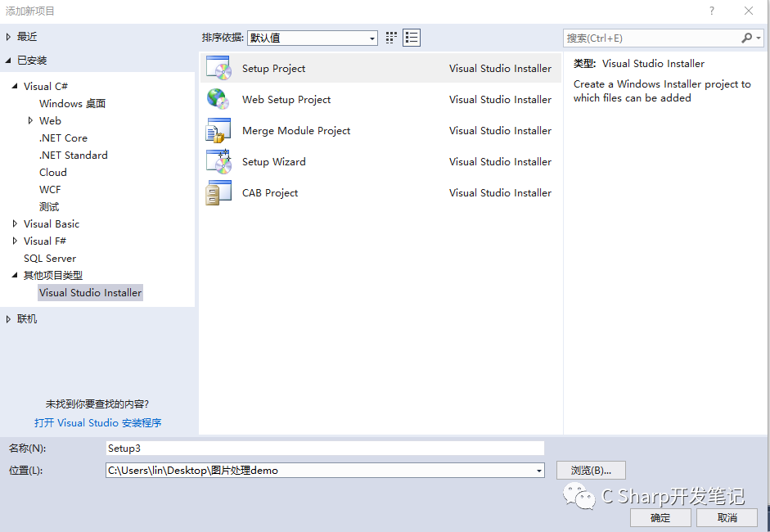Viewport: 770px width, 532px height.
Task: Click Visual Studio Installer text on Setup Wizard row
Action: pos(500,161)
